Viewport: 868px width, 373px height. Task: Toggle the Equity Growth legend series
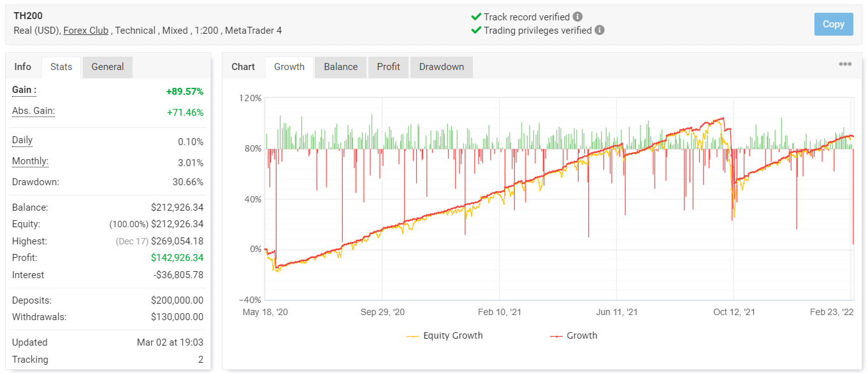pyautogui.click(x=445, y=335)
